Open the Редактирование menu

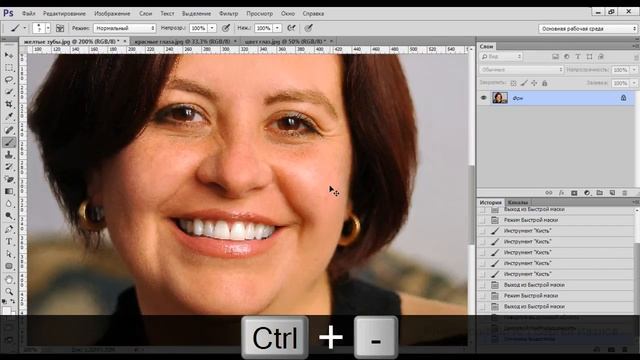(x=64, y=13)
